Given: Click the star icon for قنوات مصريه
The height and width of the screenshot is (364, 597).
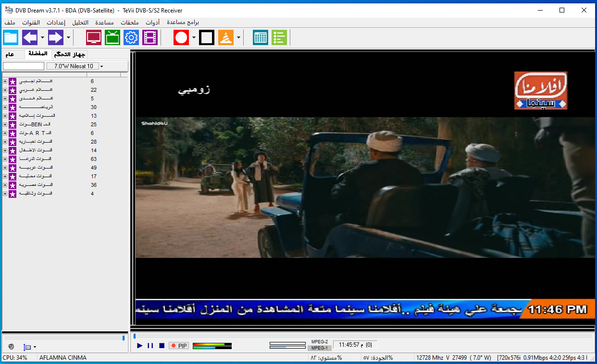Looking at the screenshot, I should 12,185.
